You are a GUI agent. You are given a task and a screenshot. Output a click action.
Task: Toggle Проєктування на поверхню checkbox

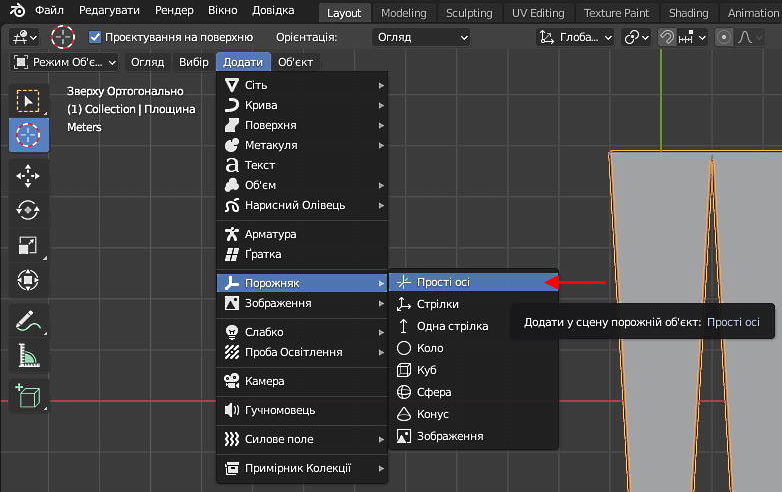[x=95, y=37]
